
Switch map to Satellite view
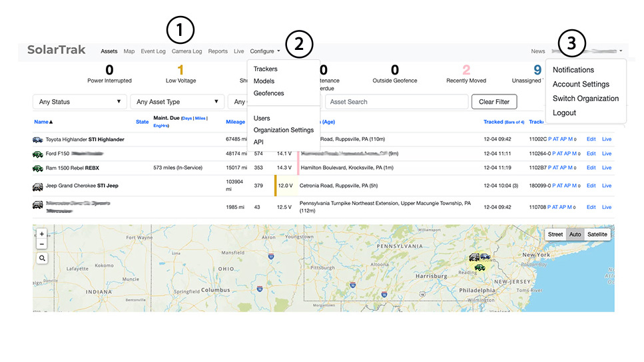point(597,234)
